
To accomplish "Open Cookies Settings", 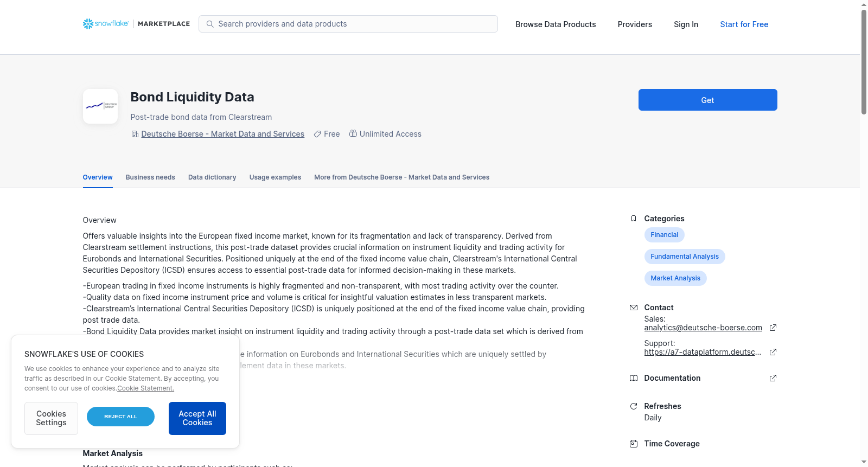I will (x=51, y=418).
